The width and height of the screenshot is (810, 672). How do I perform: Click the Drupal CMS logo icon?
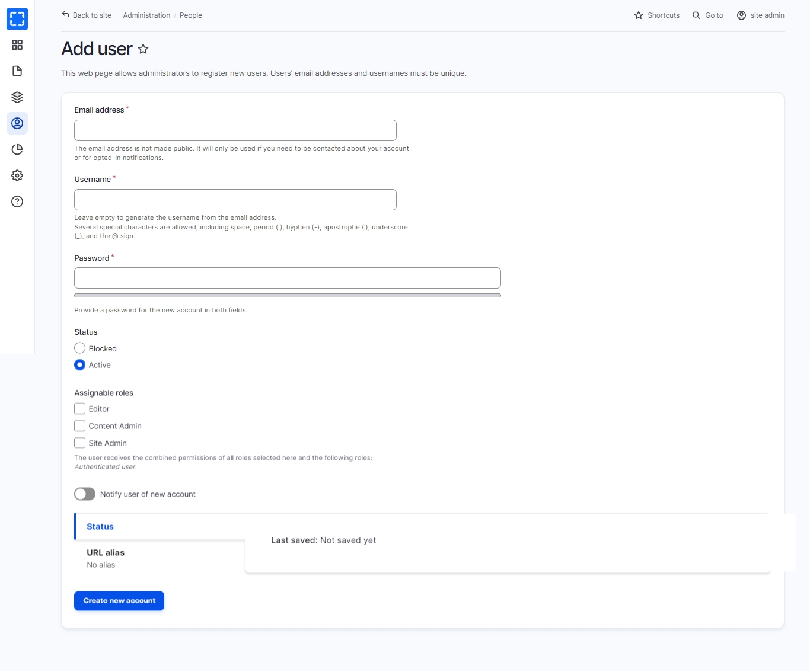pyautogui.click(x=17, y=19)
